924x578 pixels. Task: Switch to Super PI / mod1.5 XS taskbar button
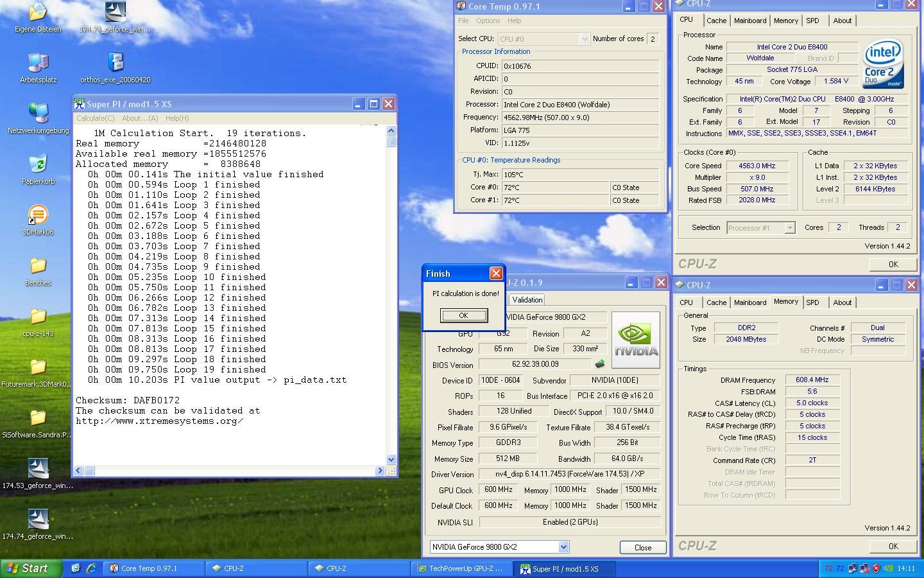566,568
